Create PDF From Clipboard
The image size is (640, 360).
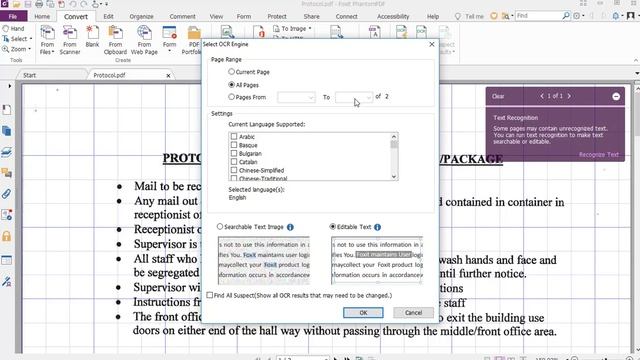tap(115, 40)
